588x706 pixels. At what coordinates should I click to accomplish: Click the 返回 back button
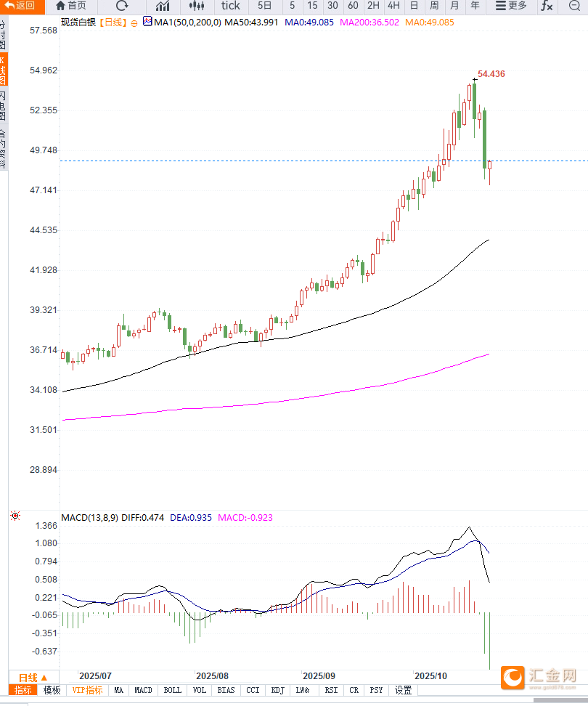(x=20, y=6)
